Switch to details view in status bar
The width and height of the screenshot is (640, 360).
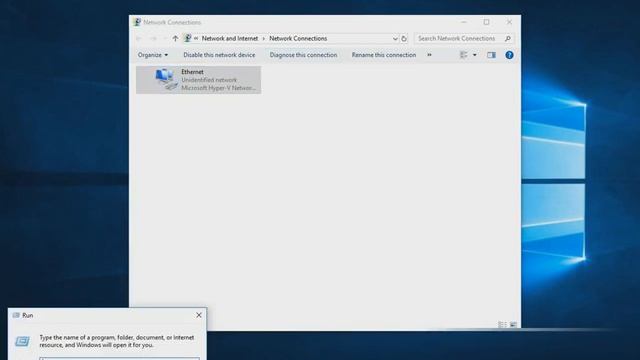tap(502, 324)
